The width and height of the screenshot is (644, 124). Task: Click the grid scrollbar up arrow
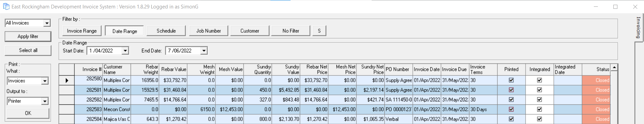pyautogui.click(x=614, y=68)
